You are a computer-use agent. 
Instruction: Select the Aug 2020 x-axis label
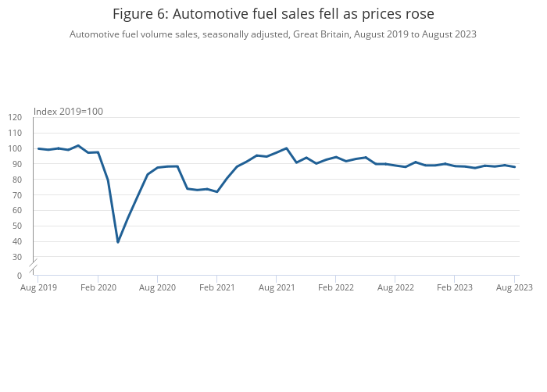point(157,287)
